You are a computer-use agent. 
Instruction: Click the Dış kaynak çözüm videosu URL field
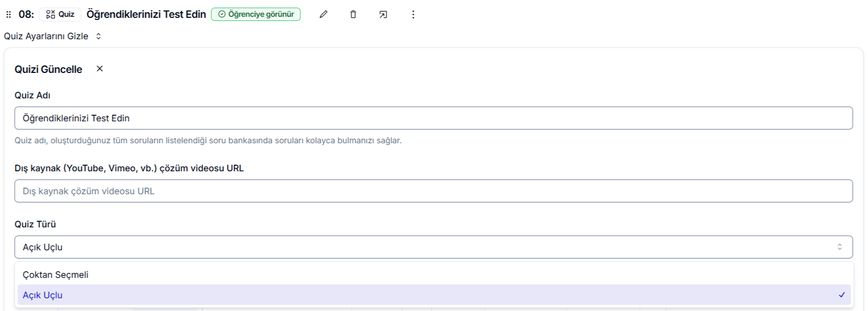433,191
